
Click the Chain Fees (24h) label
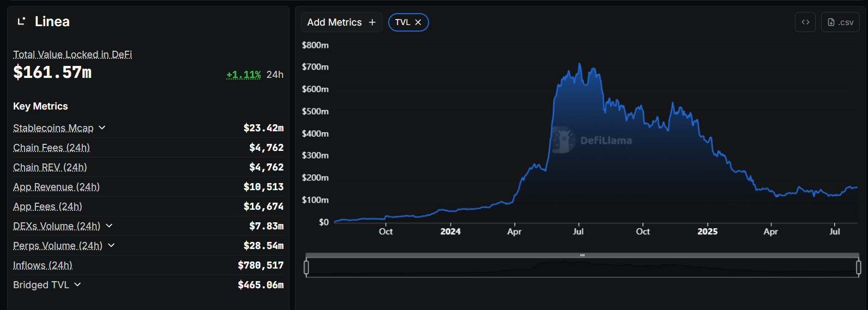[51, 148]
